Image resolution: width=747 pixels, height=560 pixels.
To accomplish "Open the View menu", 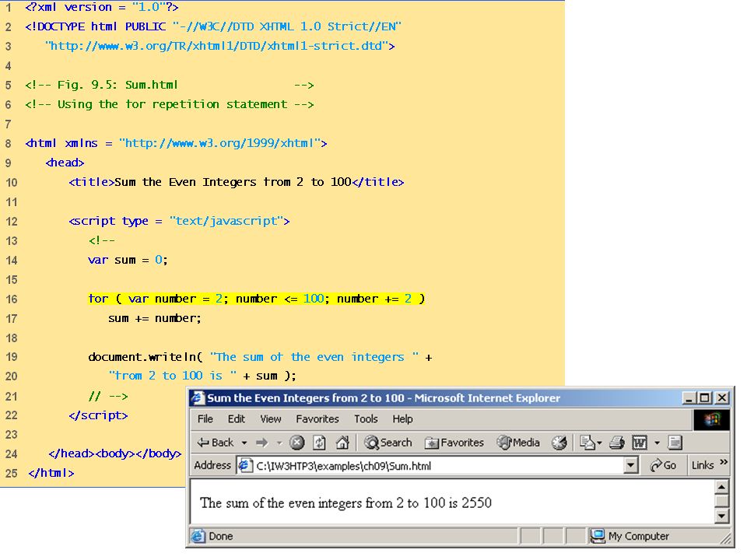I will (271, 419).
